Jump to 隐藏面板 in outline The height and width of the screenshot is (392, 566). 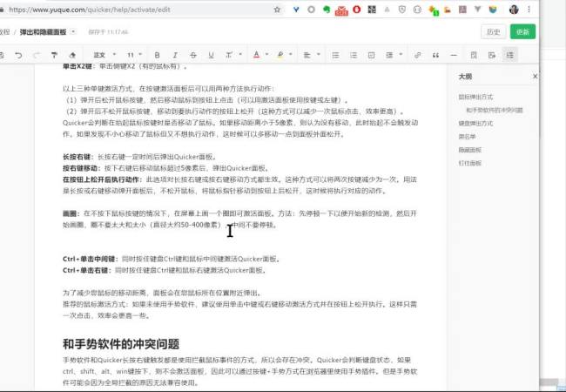tap(469, 150)
